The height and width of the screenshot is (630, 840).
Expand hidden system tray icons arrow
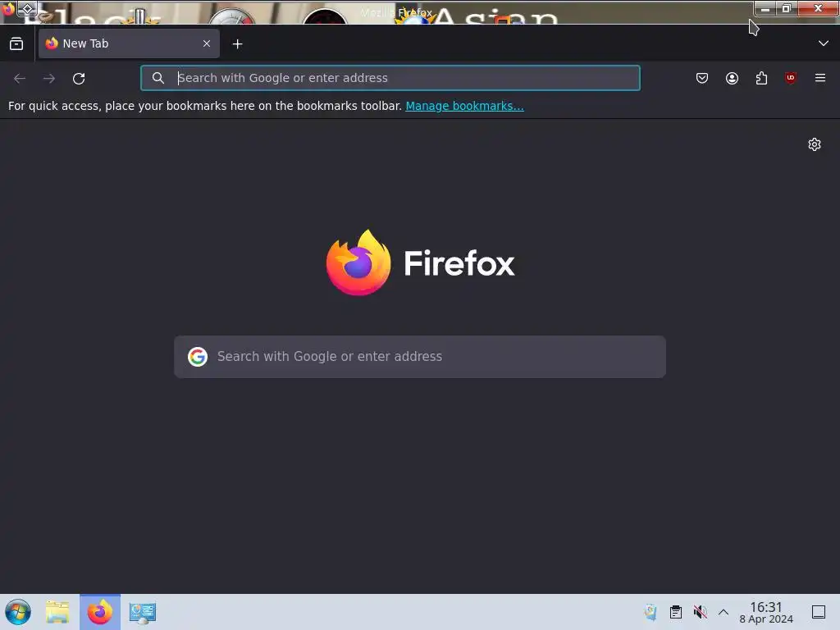pos(724,612)
